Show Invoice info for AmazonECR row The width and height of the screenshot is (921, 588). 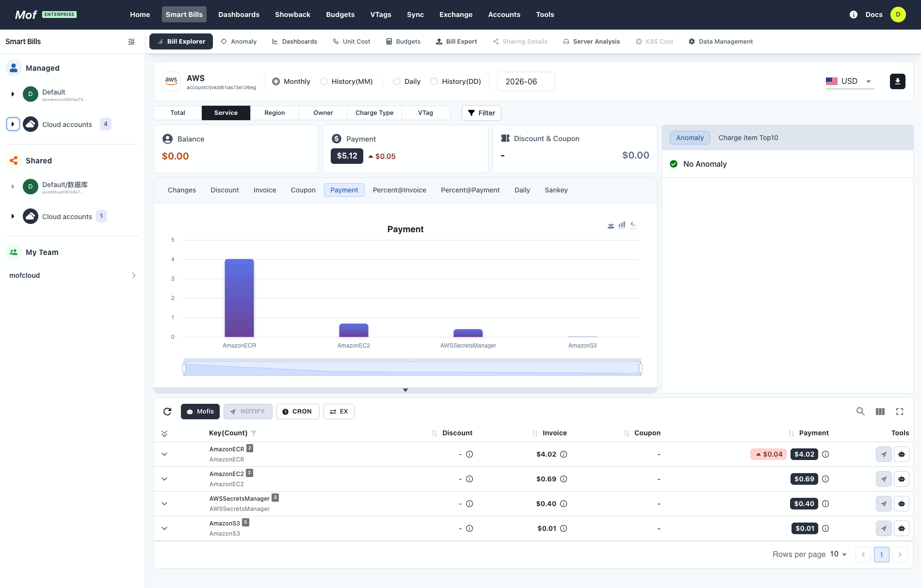click(564, 454)
